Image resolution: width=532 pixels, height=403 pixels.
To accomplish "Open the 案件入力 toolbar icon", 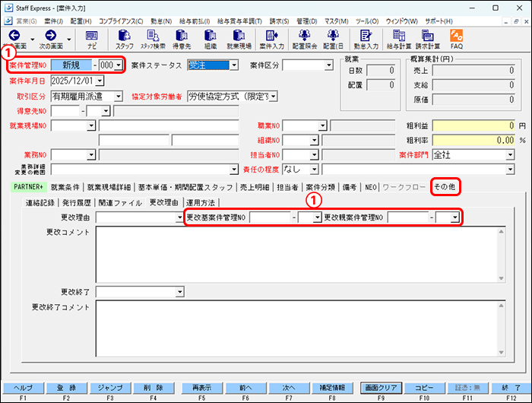I will click(271, 40).
